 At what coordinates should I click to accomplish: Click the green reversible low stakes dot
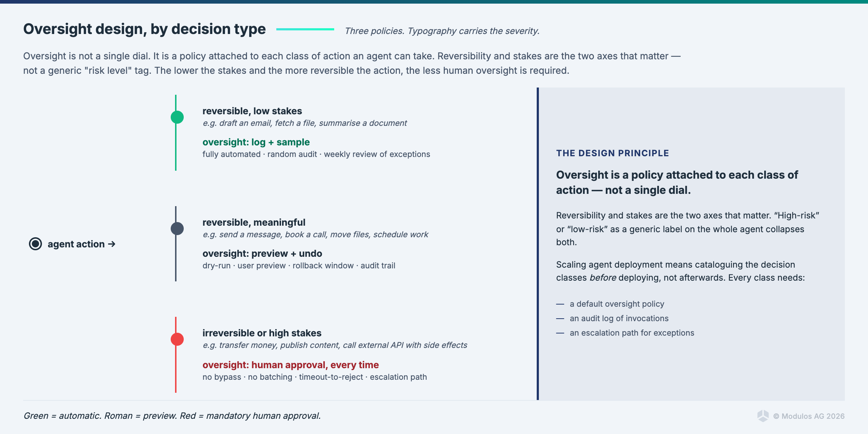[x=177, y=117]
